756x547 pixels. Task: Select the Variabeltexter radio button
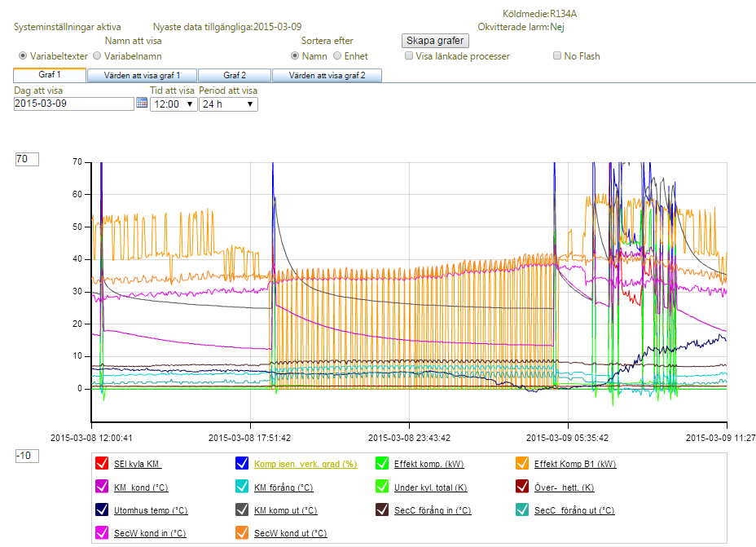(22, 56)
